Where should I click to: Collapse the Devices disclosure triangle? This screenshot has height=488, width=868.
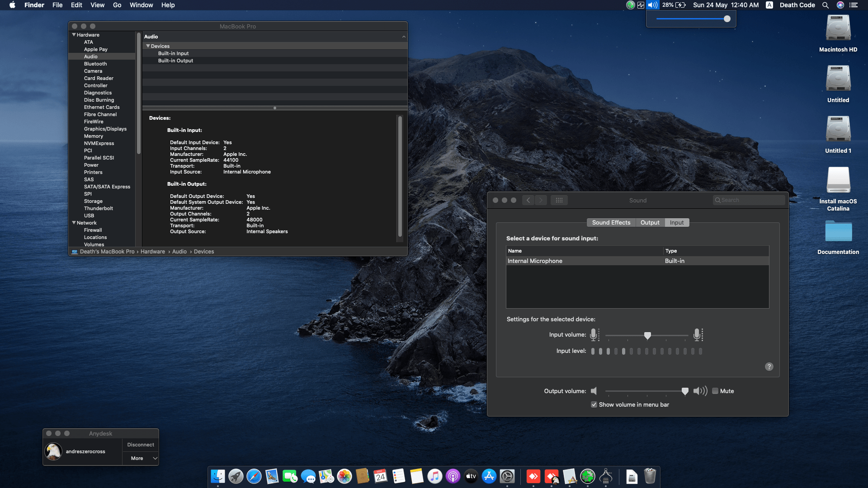148,46
